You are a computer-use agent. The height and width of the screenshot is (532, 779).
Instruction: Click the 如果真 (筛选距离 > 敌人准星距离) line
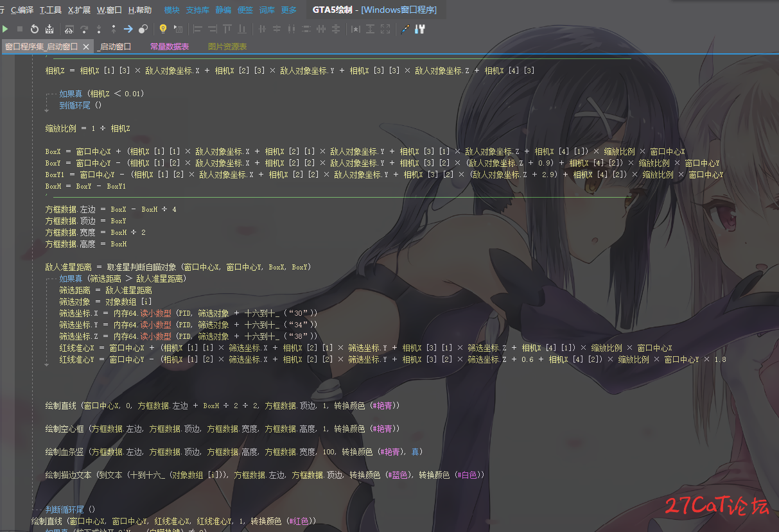(123, 279)
